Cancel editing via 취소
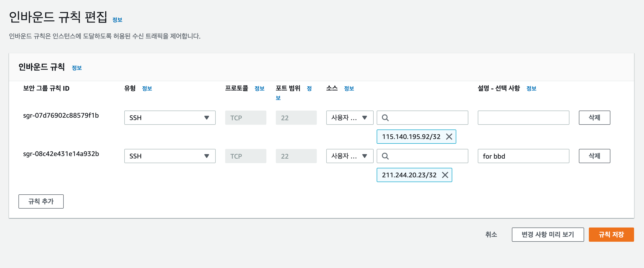Screen dimensions: 644x268 tap(491, 234)
